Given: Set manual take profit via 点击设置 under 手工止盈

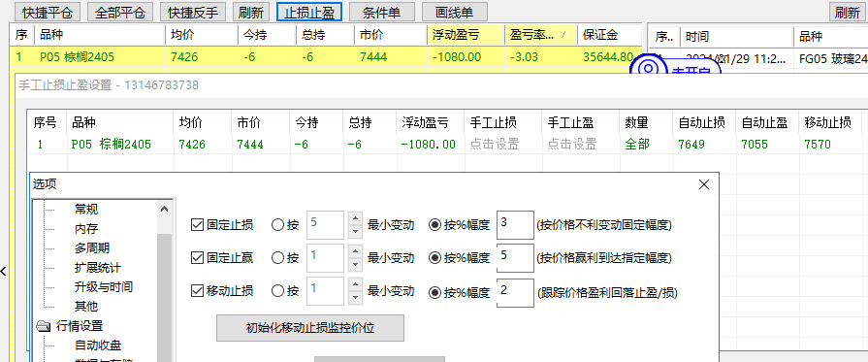Looking at the screenshot, I should tap(572, 145).
